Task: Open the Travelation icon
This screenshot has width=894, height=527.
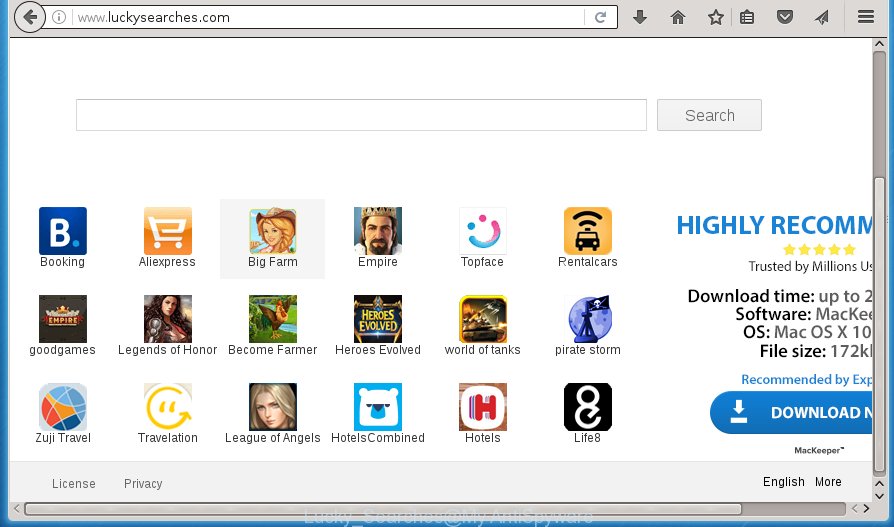Action: (168, 407)
